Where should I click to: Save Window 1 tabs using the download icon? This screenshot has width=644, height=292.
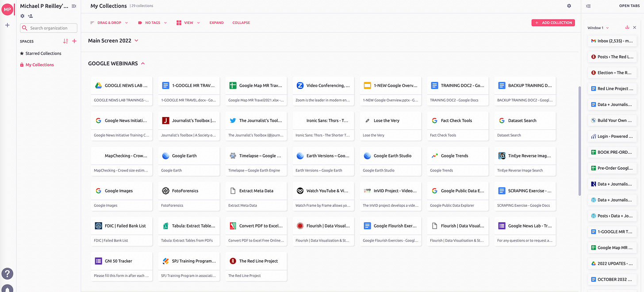(x=627, y=27)
